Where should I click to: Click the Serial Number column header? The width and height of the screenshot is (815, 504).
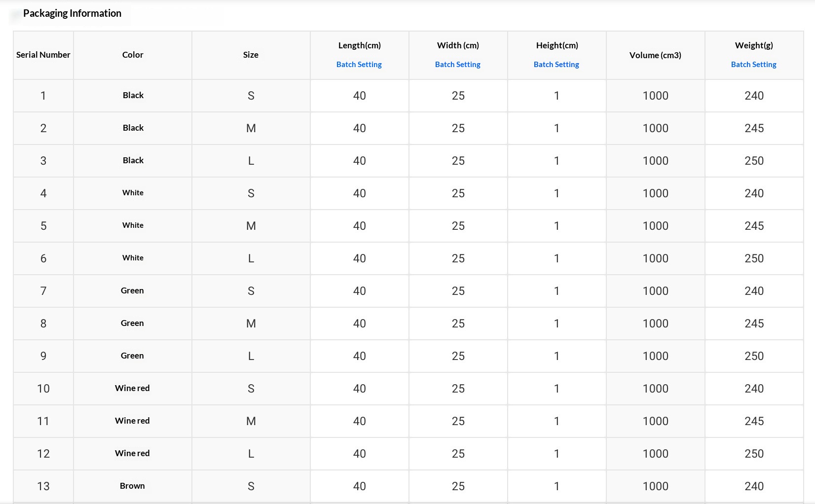[43, 55]
